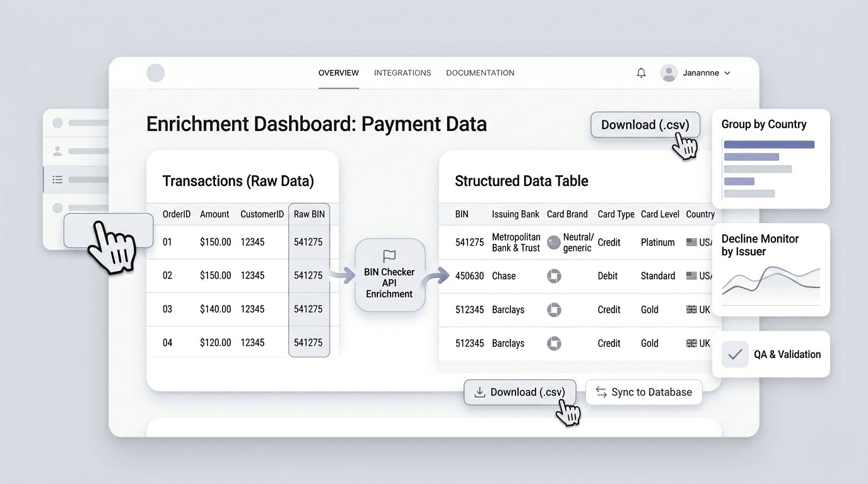Click the Neutral/generic card brand icon

[554, 243]
